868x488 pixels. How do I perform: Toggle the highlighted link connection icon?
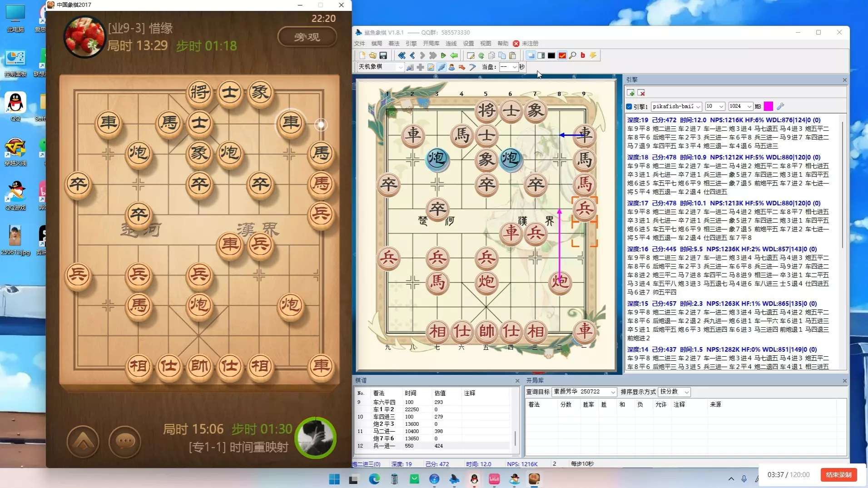click(x=441, y=67)
